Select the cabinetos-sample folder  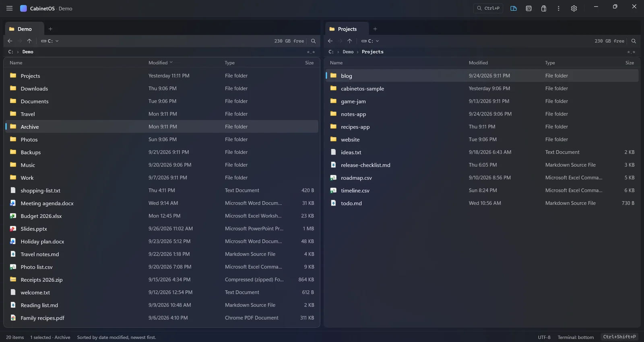[x=482, y=89]
